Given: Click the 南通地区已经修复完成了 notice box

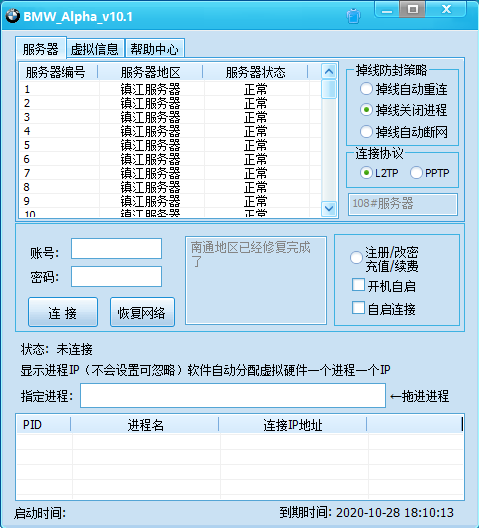Looking at the screenshot, I should point(256,280).
